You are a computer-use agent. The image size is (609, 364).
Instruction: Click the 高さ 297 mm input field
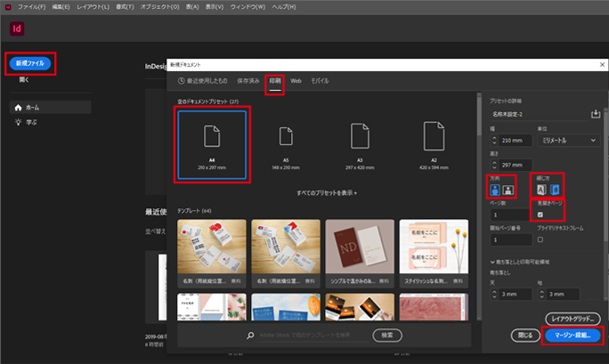pyautogui.click(x=515, y=165)
